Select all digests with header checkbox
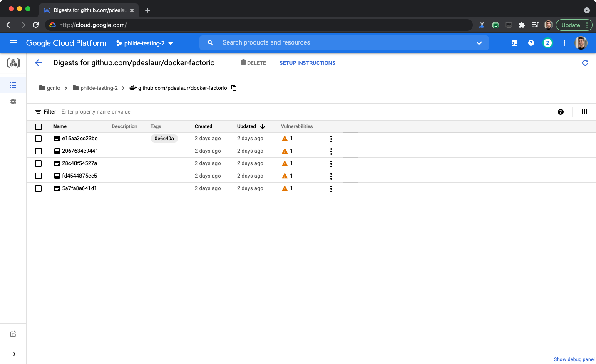Viewport: 596px width, 364px height. coord(38,127)
